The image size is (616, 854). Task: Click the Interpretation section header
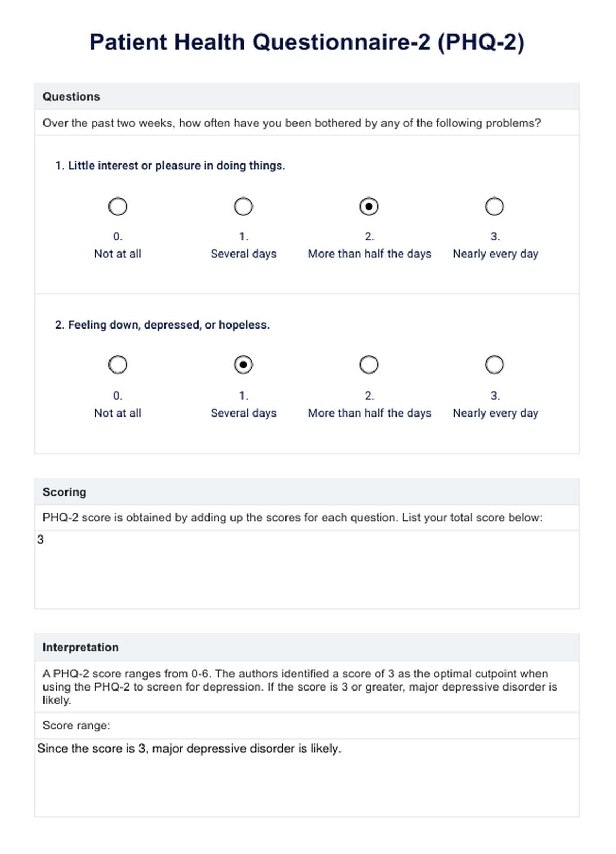(x=81, y=647)
